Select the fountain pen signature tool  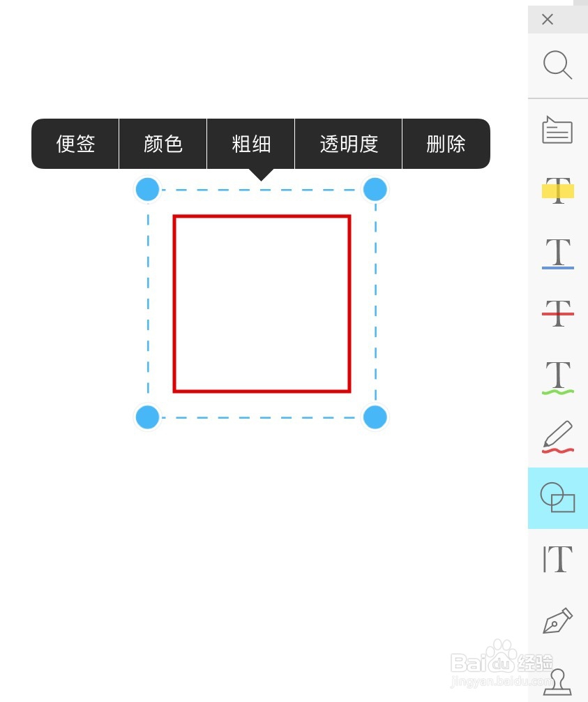(x=557, y=620)
